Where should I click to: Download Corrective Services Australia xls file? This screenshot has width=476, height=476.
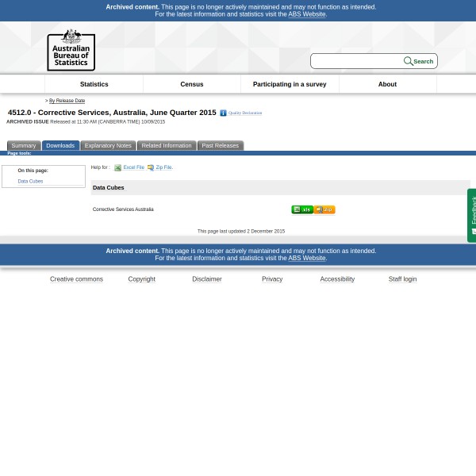pyautogui.click(x=301, y=209)
